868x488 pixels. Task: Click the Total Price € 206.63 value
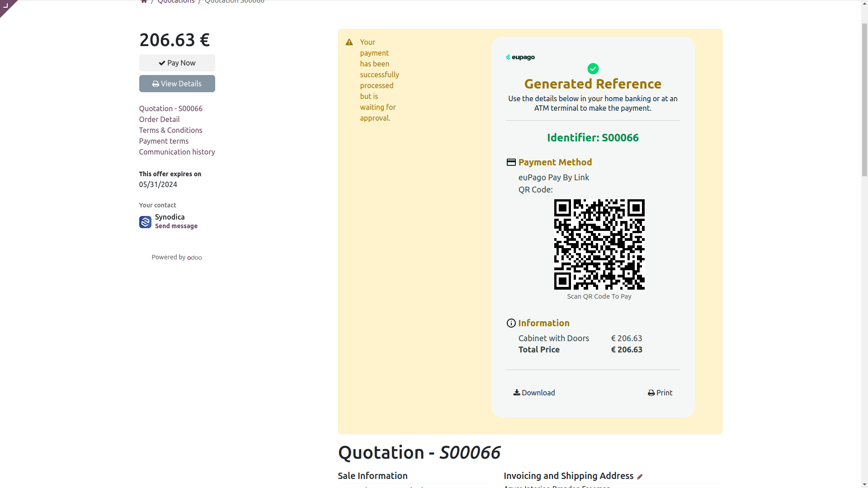point(627,350)
